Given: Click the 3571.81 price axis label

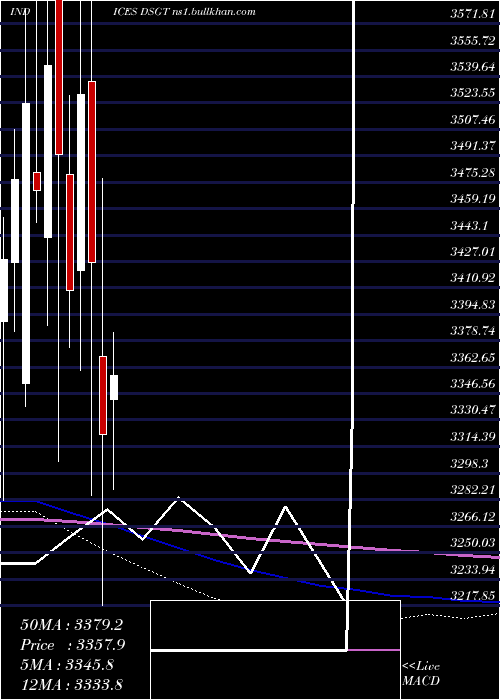Looking at the screenshot, I should pyautogui.click(x=473, y=14).
